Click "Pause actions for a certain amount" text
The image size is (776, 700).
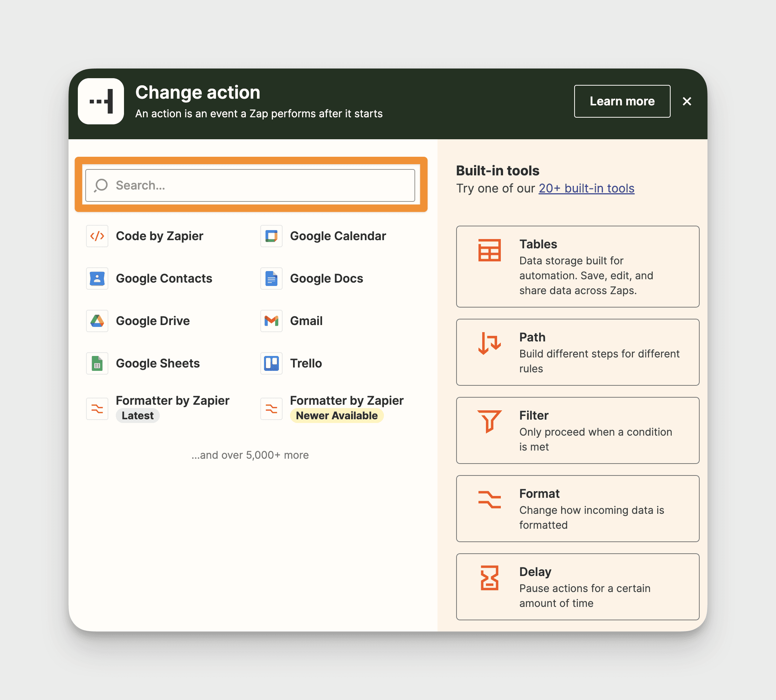585,596
